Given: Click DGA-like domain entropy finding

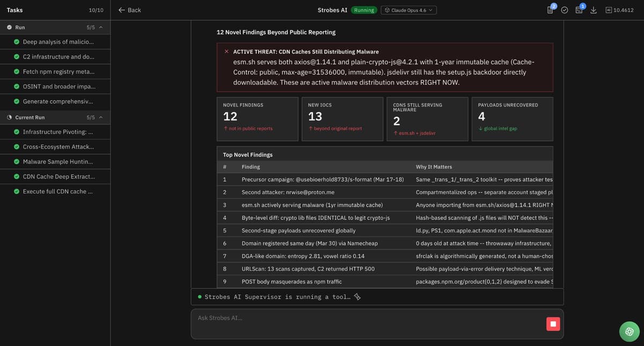Looking at the screenshot, I should pyautogui.click(x=385, y=256).
